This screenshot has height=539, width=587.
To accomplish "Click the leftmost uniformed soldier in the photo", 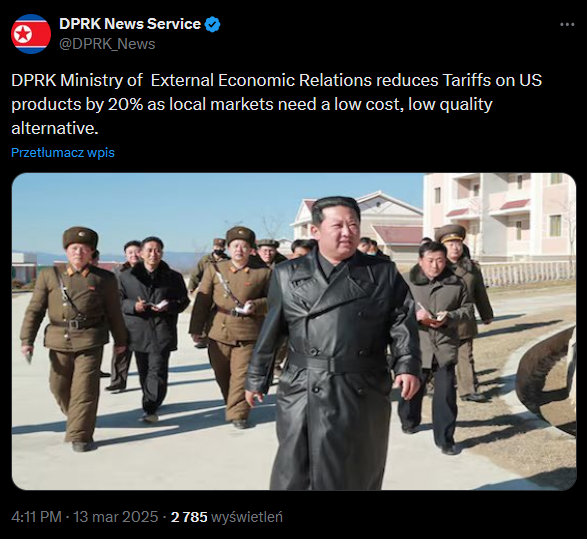I will [x=75, y=337].
